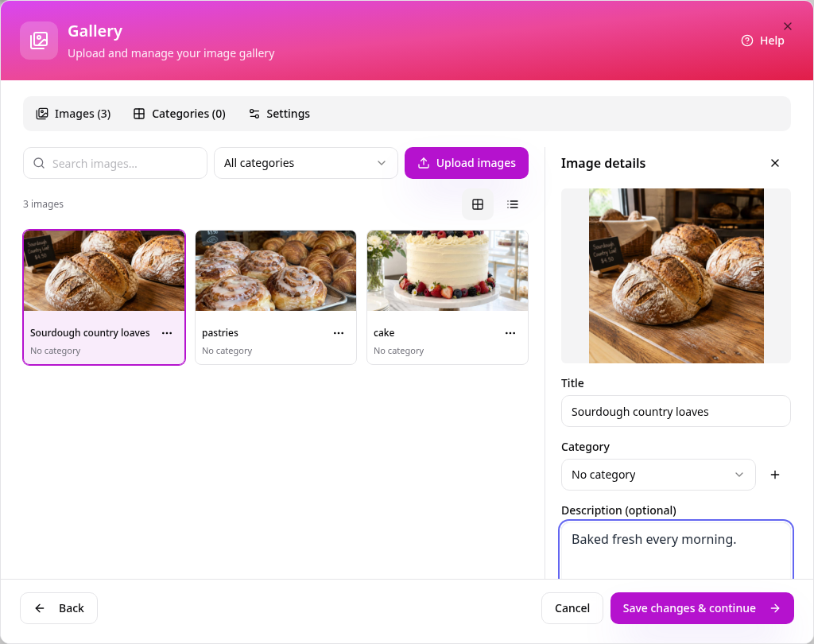Switch to list view

pyautogui.click(x=513, y=204)
